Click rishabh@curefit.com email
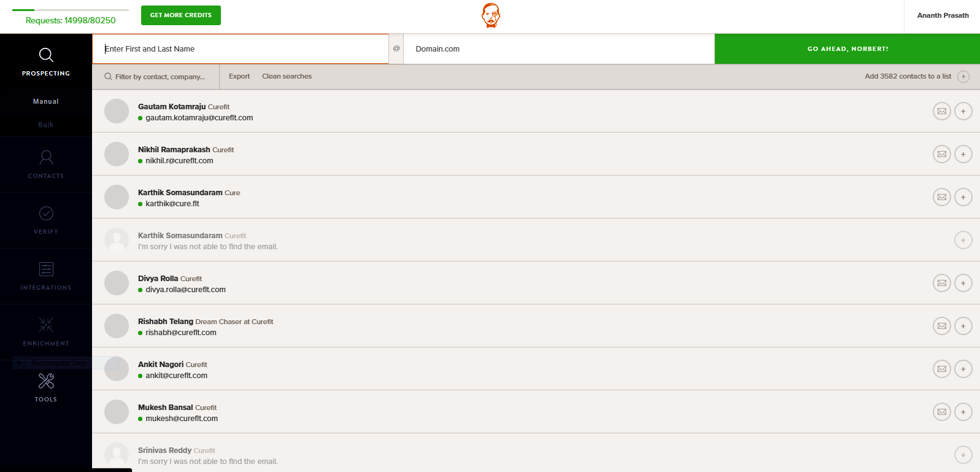Screen dimensions: 980x472 coord(181,333)
